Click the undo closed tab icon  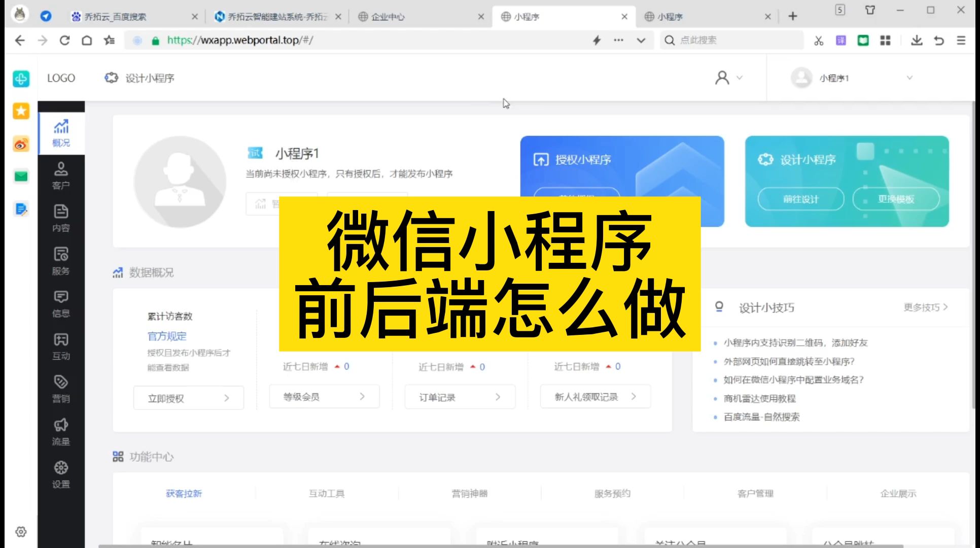click(939, 41)
